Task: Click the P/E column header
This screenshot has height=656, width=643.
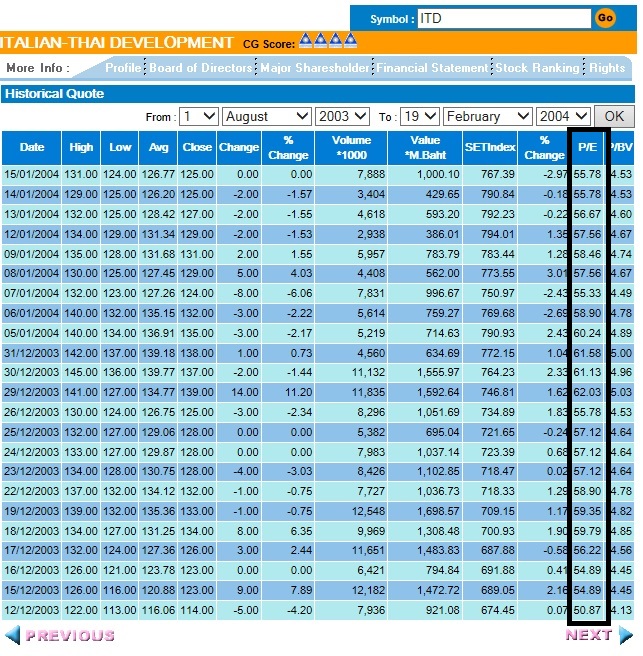Action: pos(587,148)
